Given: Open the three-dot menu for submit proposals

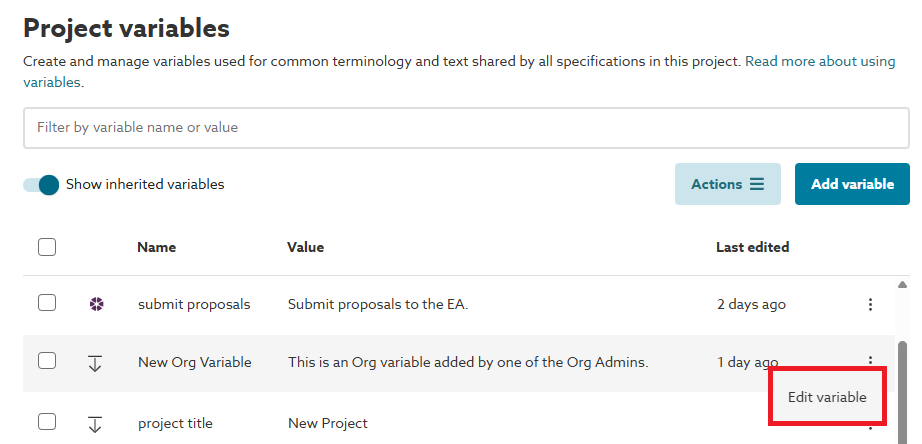Looking at the screenshot, I should pyautogui.click(x=870, y=304).
